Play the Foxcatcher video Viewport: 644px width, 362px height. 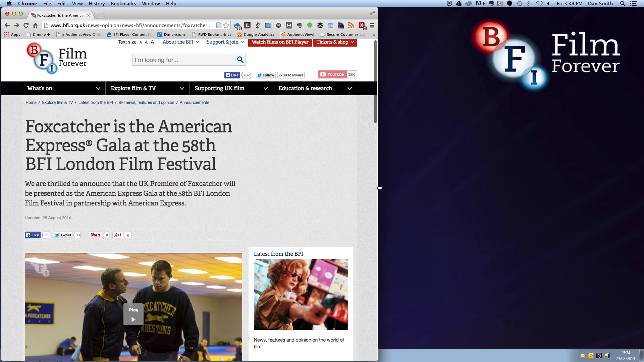tap(133, 314)
